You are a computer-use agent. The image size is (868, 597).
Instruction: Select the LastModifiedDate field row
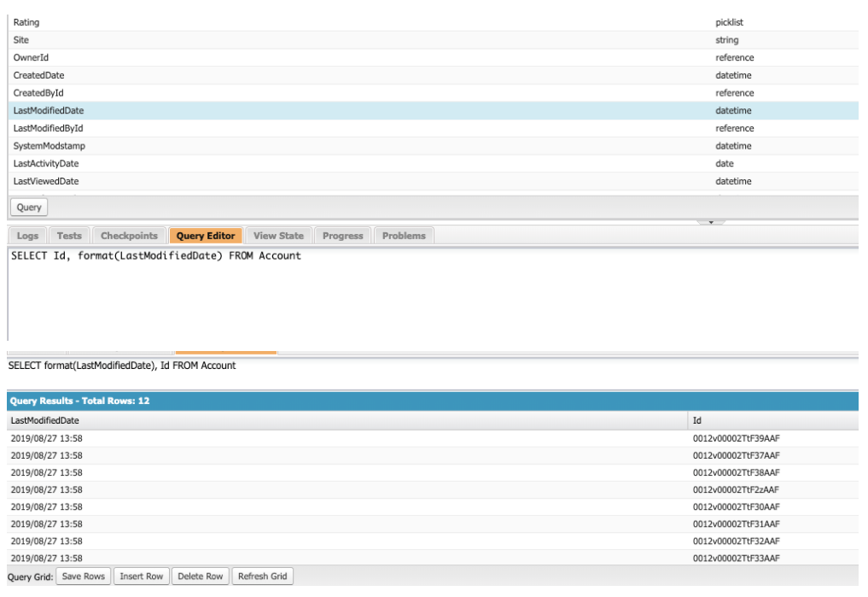click(x=434, y=111)
